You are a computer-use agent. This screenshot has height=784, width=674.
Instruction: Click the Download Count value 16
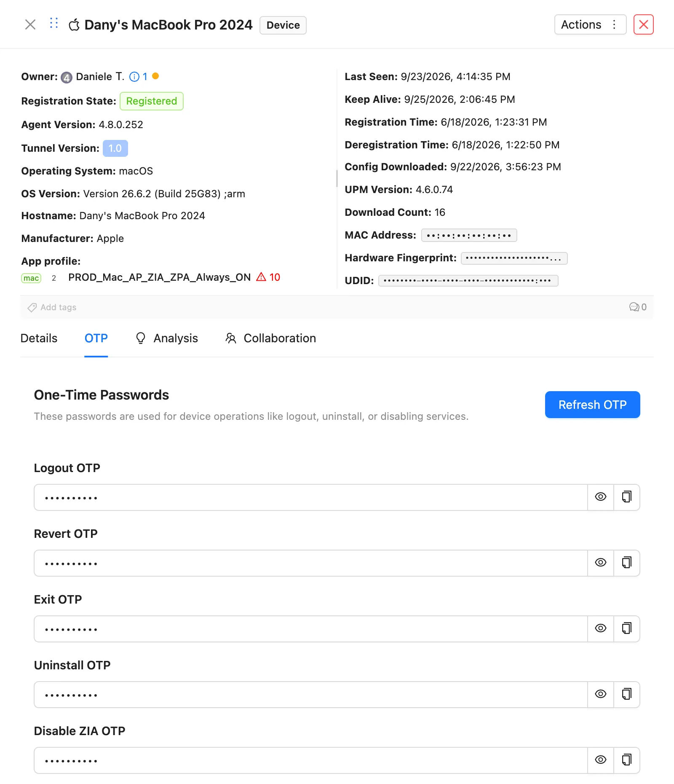coord(440,212)
